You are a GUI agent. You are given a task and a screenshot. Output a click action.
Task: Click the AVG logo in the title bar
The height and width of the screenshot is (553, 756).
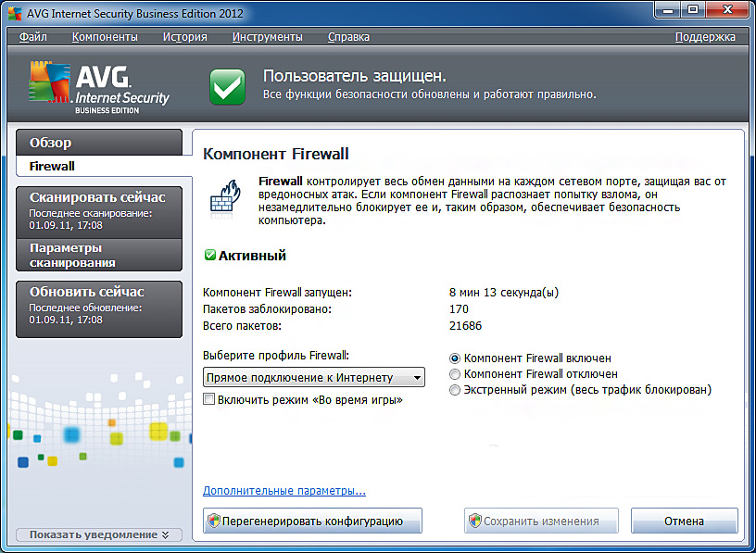pyautogui.click(x=15, y=13)
